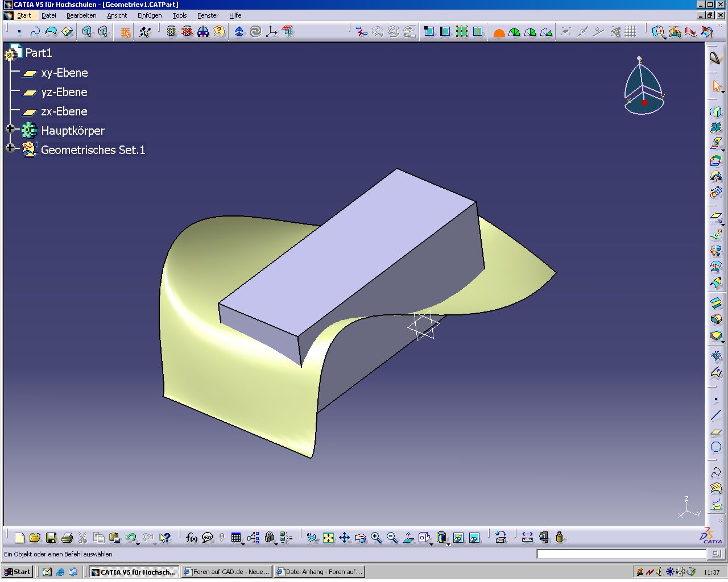Expand the overflow chevron of the top toolbar
This screenshot has height=582, width=728.
(x=721, y=26)
